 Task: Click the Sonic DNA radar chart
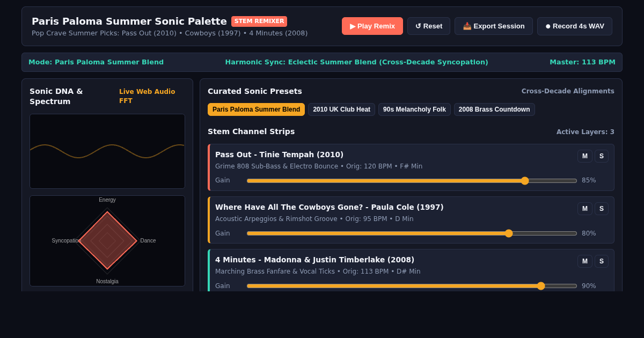click(x=107, y=241)
